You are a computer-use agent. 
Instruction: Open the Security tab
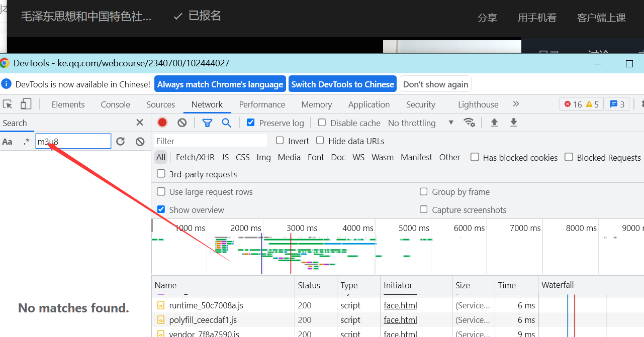[x=421, y=104]
